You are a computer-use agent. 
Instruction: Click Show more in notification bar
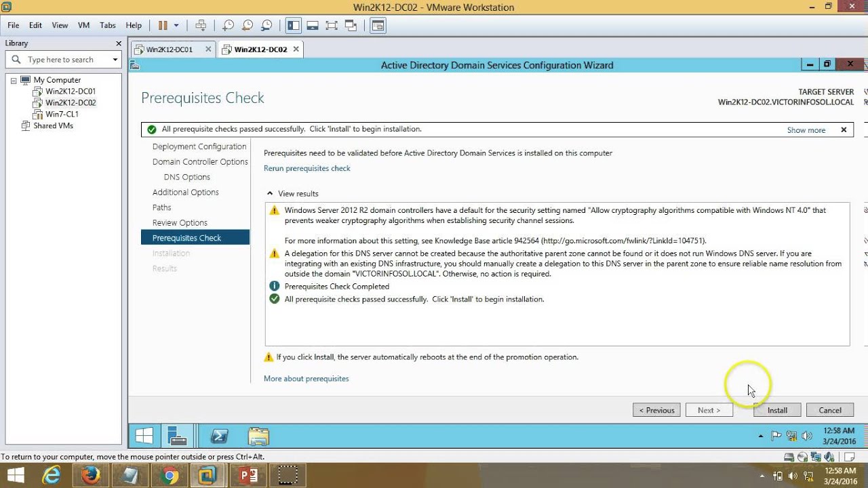click(x=806, y=130)
